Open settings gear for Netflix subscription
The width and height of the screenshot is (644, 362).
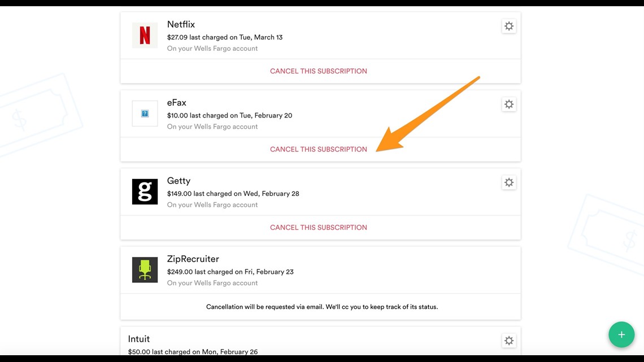coord(509,27)
